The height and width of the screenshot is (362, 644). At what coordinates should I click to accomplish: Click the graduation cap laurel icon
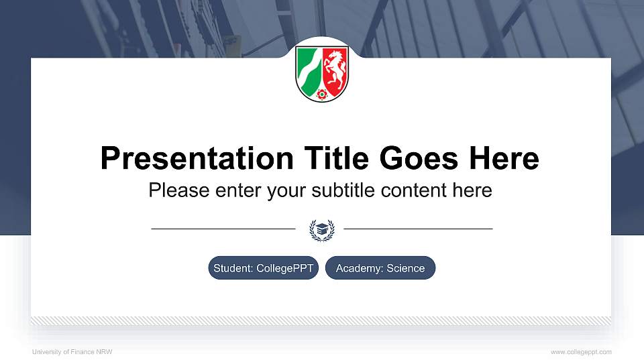pyautogui.click(x=322, y=229)
